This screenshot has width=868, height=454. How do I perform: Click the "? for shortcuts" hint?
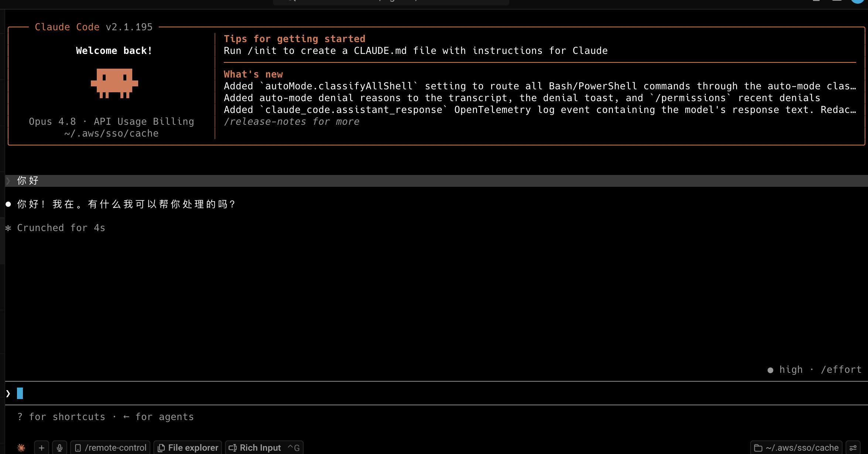61,417
